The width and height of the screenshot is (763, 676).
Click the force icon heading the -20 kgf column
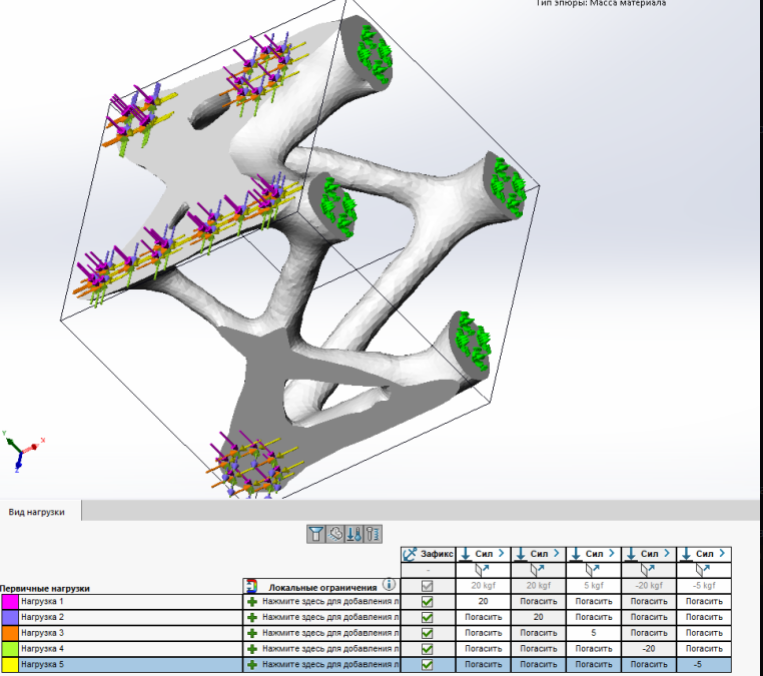point(631,554)
